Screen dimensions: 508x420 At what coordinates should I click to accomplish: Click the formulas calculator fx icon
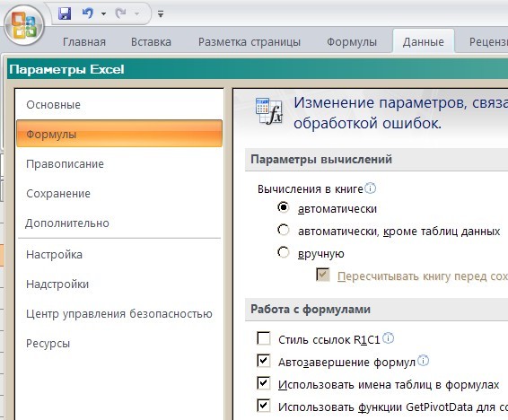pos(269,111)
